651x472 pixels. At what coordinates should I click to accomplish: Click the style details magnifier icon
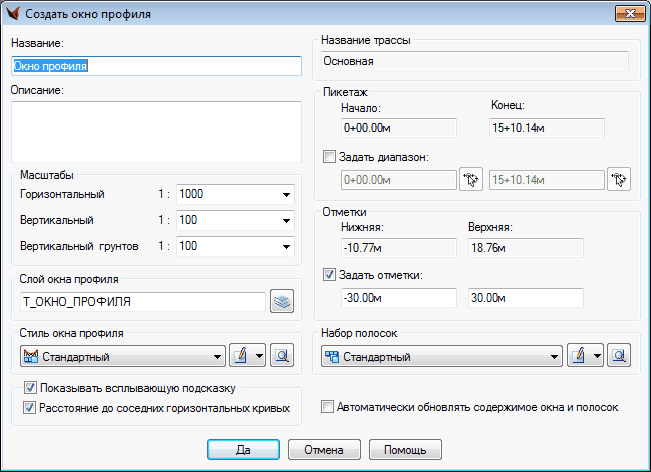pos(282,356)
